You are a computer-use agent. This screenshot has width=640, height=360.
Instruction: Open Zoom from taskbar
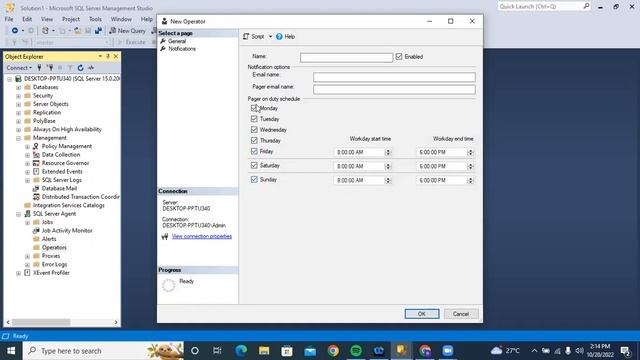(448, 351)
